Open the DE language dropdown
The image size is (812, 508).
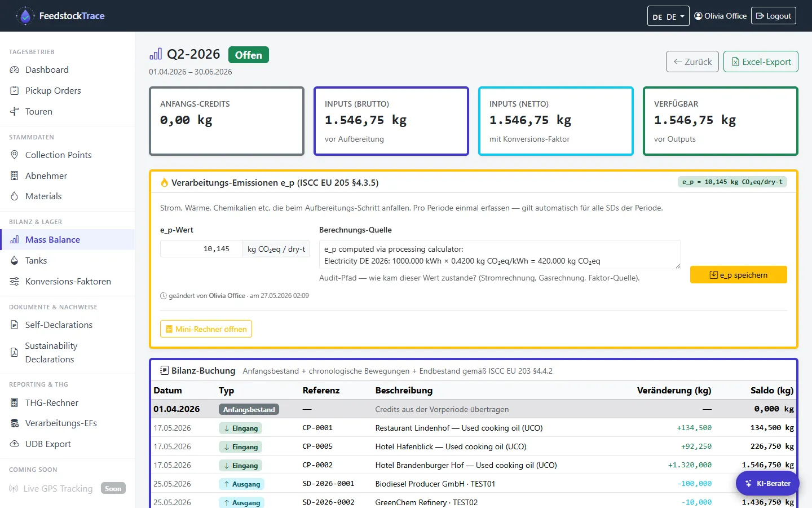coord(668,16)
